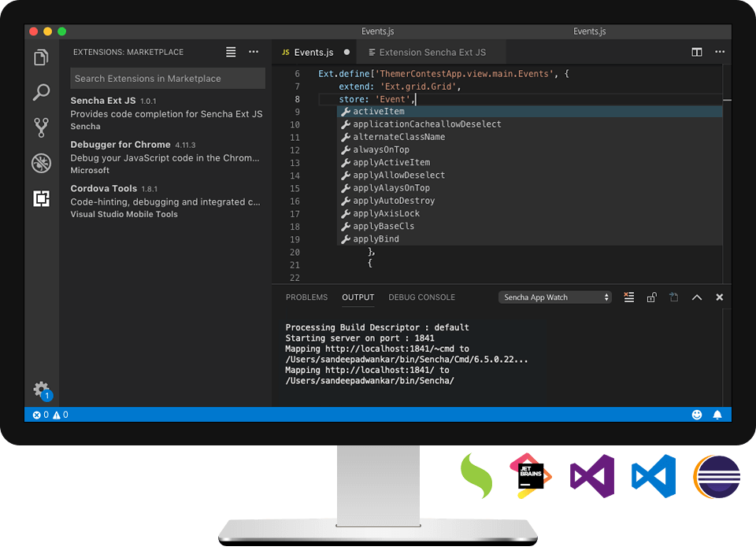Close the output panel with X
Viewport: 756px width, 554px height.
coord(719,297)
